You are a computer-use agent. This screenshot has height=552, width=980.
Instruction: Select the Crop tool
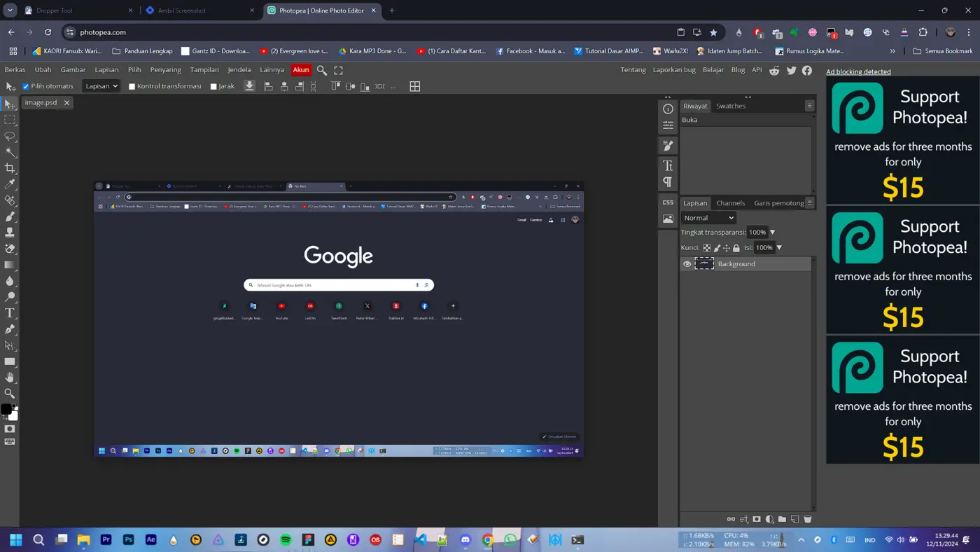10,168
